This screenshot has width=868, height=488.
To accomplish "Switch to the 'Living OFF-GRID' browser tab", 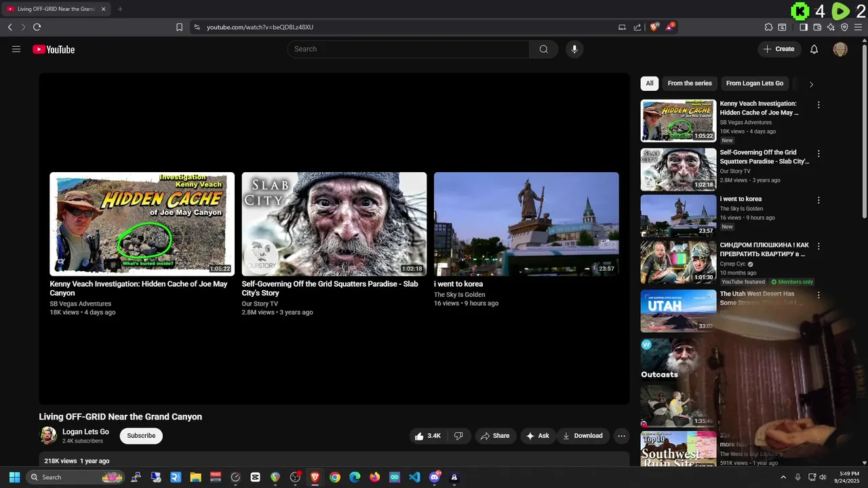I will coord(56,9).
